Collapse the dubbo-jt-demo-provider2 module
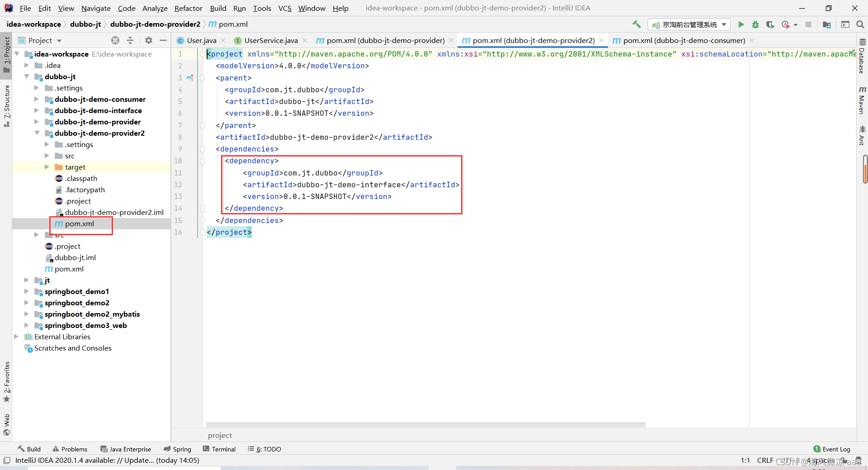This screenshot has height=470, width=868. pos(36,133)
